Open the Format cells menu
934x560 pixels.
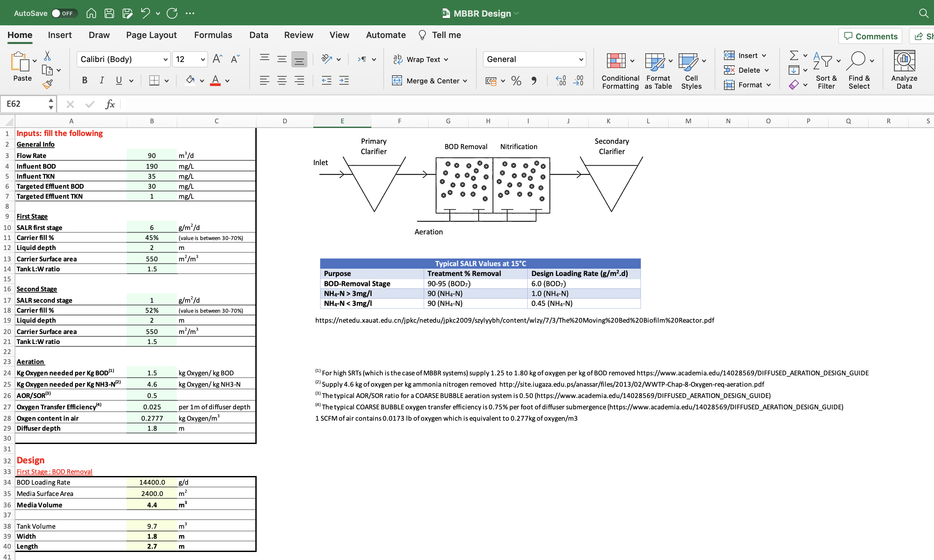(x=747, y=85)
